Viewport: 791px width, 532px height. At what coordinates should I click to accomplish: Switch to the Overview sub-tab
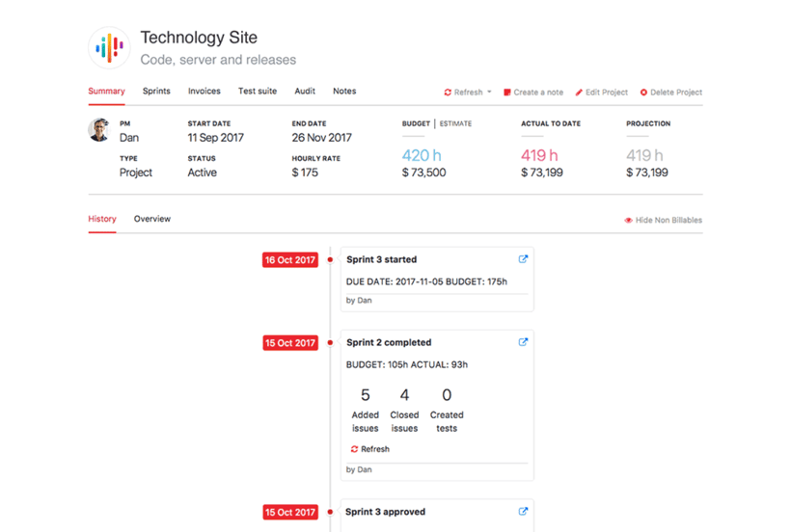[x=152, y=219]
